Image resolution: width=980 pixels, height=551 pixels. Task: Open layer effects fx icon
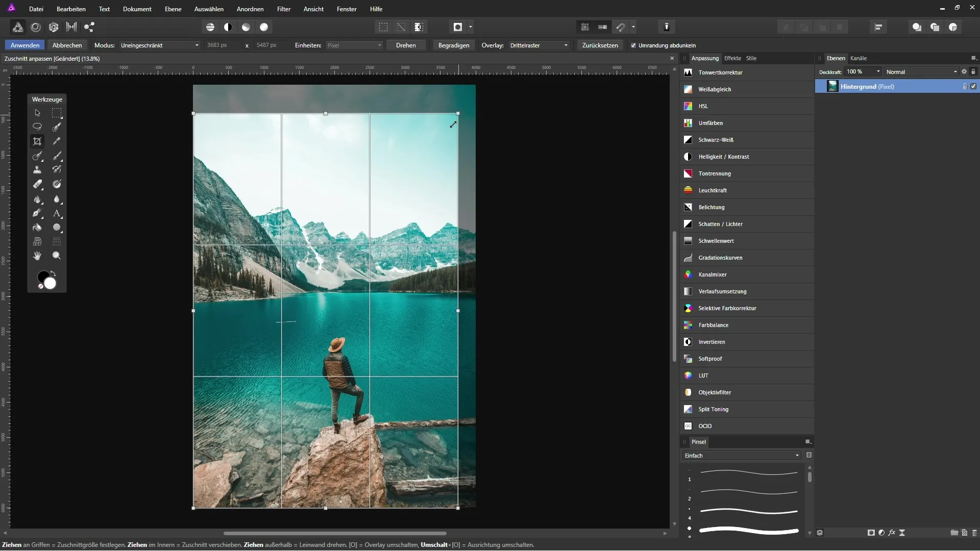[892, 533]
